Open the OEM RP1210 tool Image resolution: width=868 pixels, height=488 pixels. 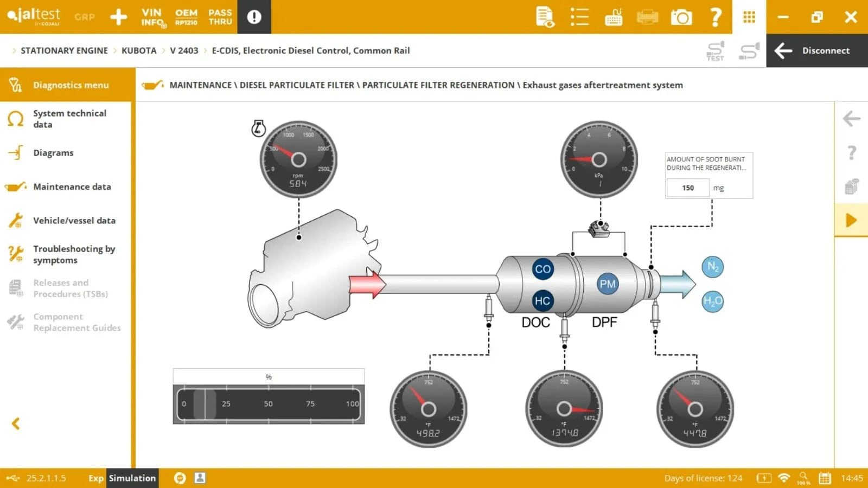pyautogui.click(x=186, y=17)
